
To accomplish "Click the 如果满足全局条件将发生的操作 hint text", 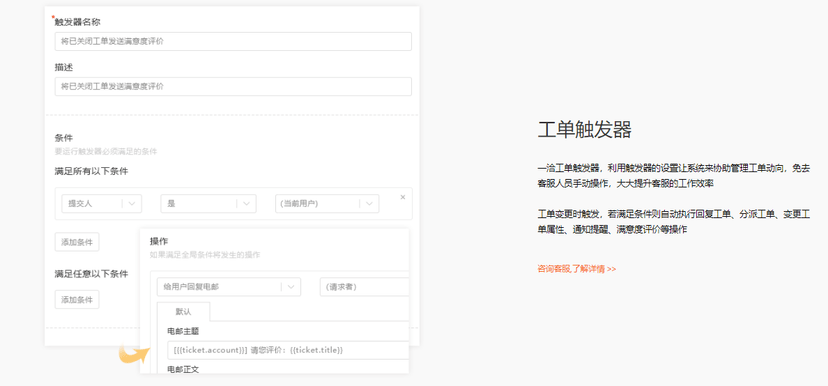I will (x=205, y=255).
